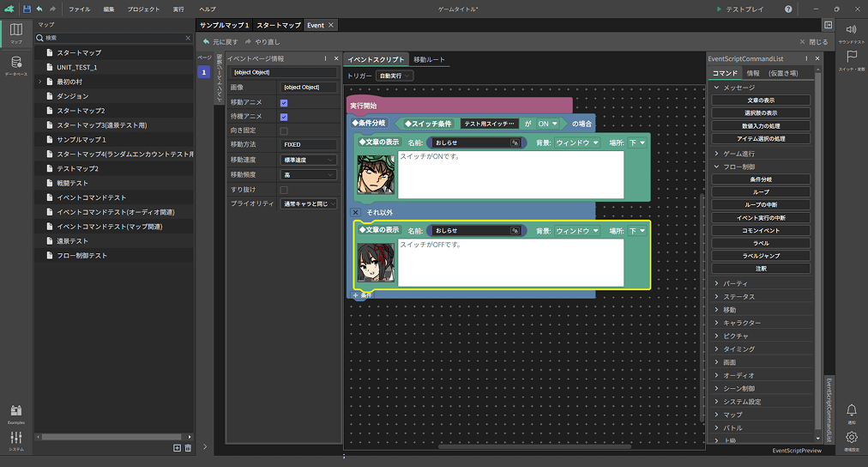Add a new map with plus icon
The image size is (868, 467).
[x=177, y=447]
